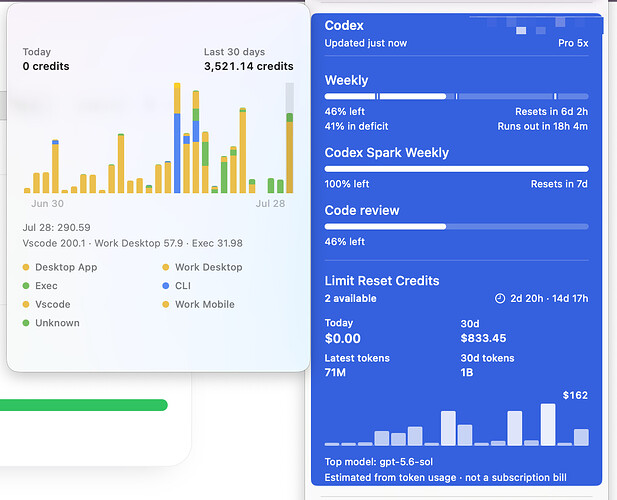Click the Limit Reset Credits heading
This screenshot has height=500, width=617.
point(382,281)
